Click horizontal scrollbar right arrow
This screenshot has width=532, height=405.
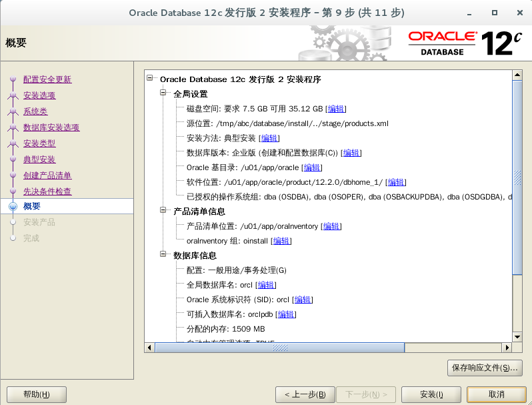point(507,348)
